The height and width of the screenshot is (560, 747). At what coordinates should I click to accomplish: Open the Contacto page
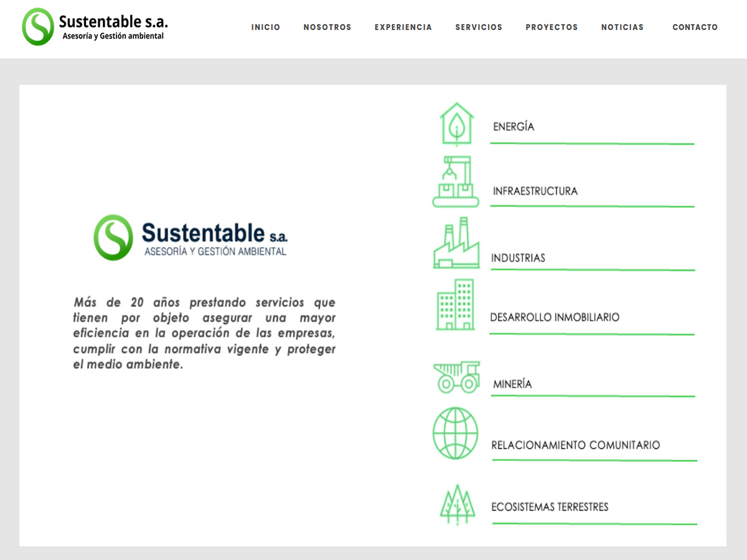click(695, 27)
